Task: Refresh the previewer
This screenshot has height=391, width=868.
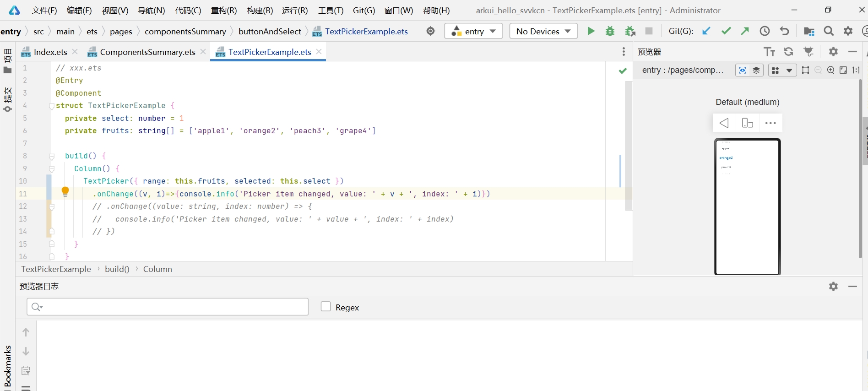Action: click(788, 52)
